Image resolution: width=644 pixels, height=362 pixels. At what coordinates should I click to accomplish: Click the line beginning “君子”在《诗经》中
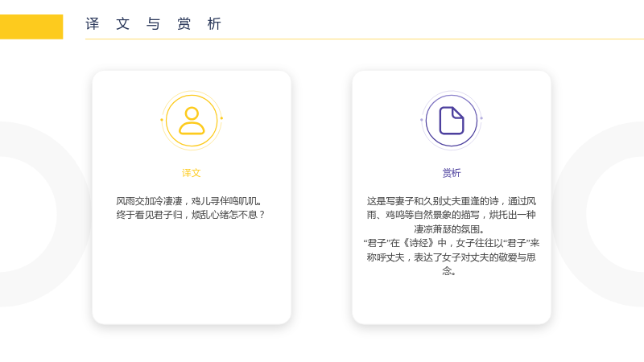(x=452, y=243)
